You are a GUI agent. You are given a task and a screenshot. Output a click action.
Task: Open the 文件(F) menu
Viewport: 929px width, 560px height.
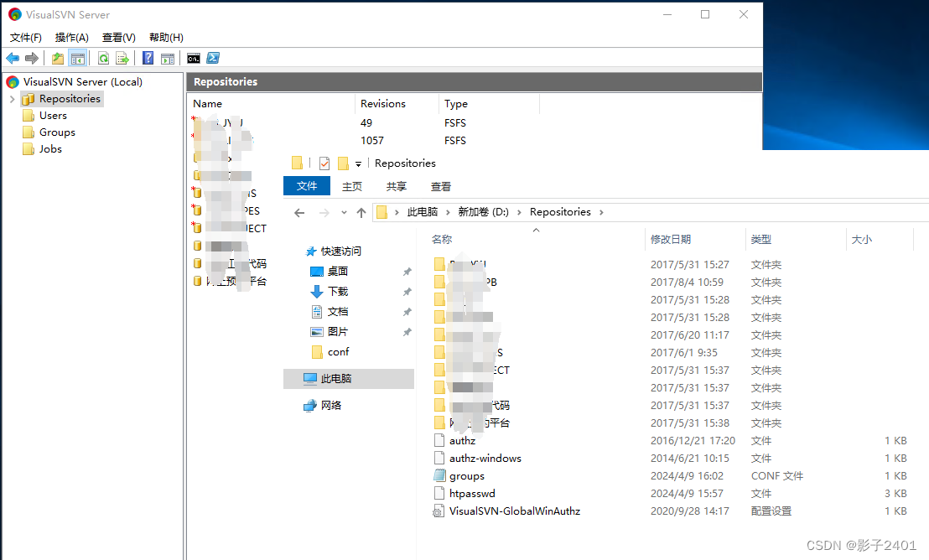pyautogui.click(x=25, y=38)
